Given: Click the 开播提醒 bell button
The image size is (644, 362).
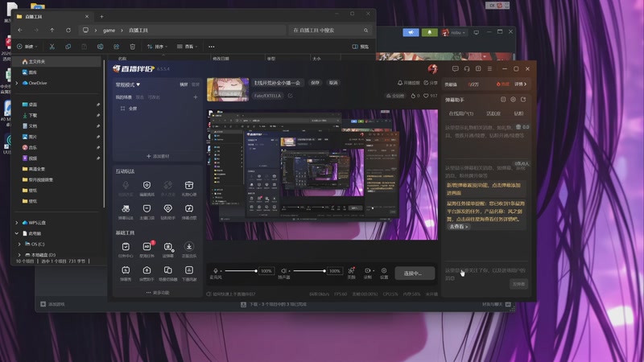Looking at the screenshot, I should [x=408, y=83].
